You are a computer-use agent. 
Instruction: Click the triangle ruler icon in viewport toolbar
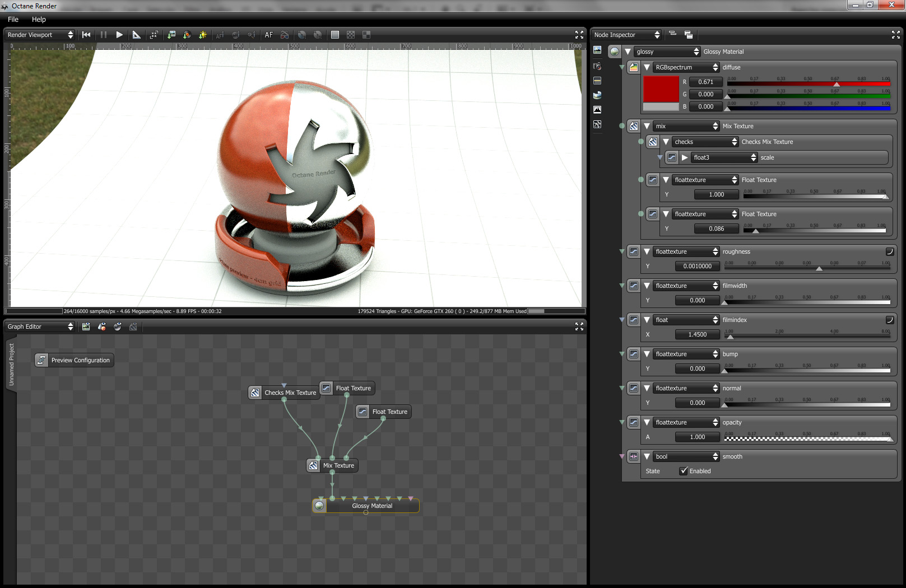137,35
